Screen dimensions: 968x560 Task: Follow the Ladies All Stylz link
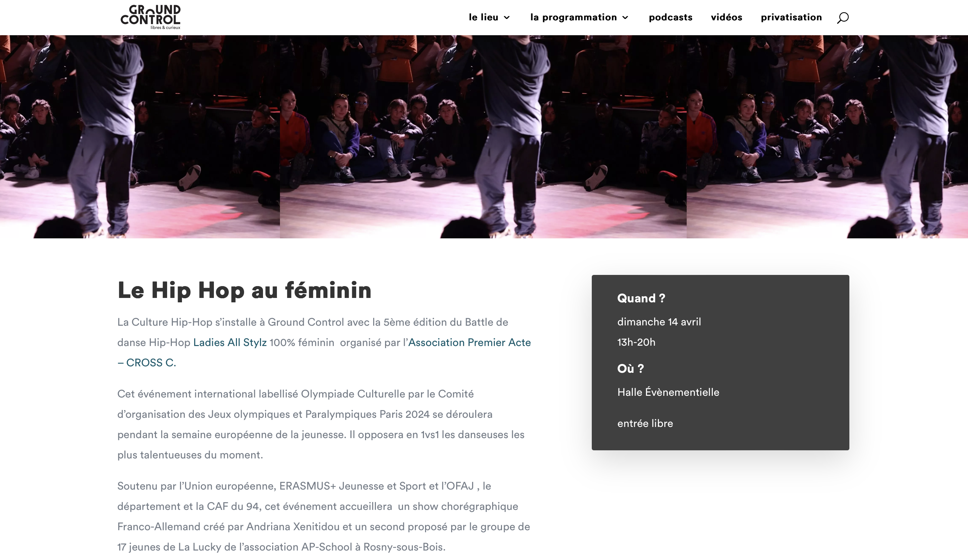coord(230,342)
